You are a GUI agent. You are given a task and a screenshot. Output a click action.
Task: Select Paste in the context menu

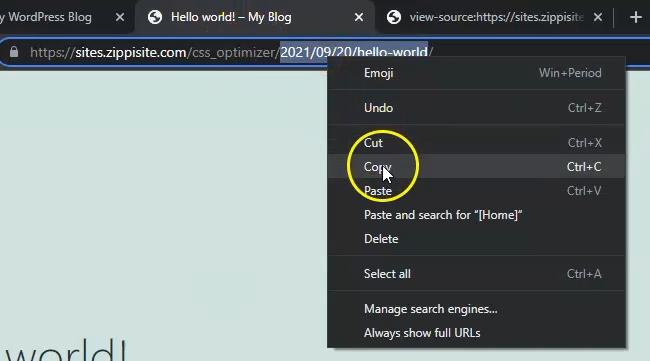(476, 191)
